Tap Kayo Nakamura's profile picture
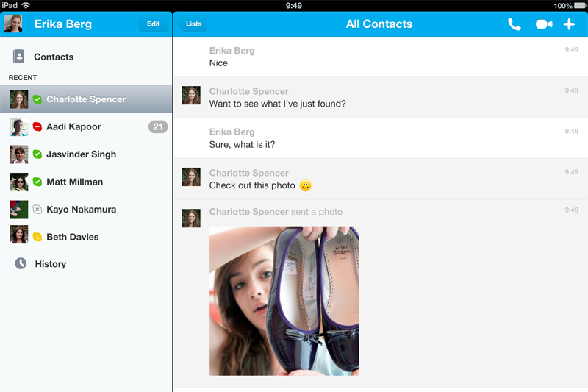Image resolution: width=588 pixels, height=392 pixels. coord(19,210)
